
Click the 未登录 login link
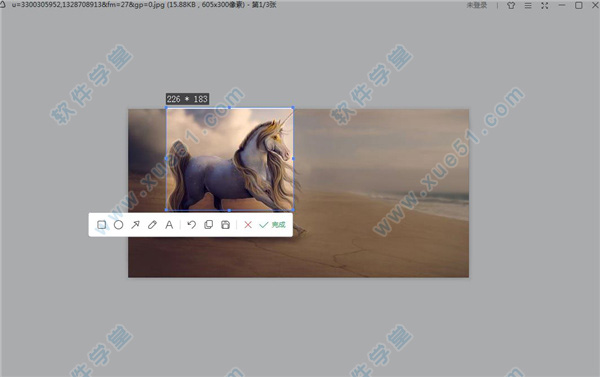477,5
